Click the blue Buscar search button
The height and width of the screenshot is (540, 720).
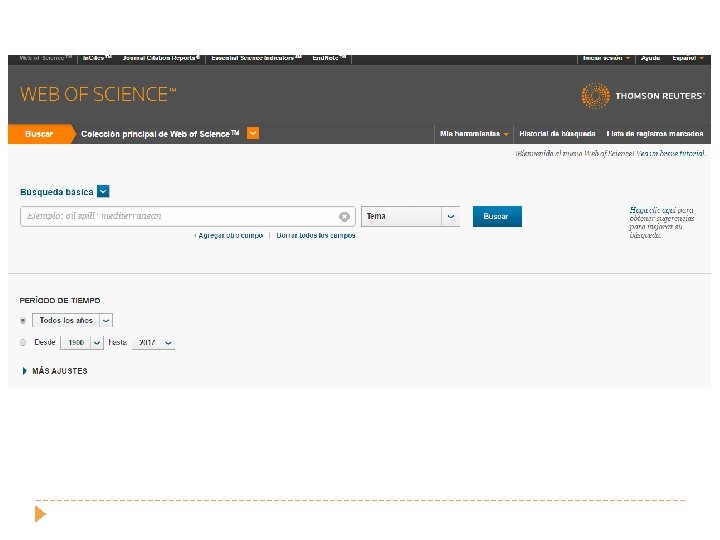497,216
